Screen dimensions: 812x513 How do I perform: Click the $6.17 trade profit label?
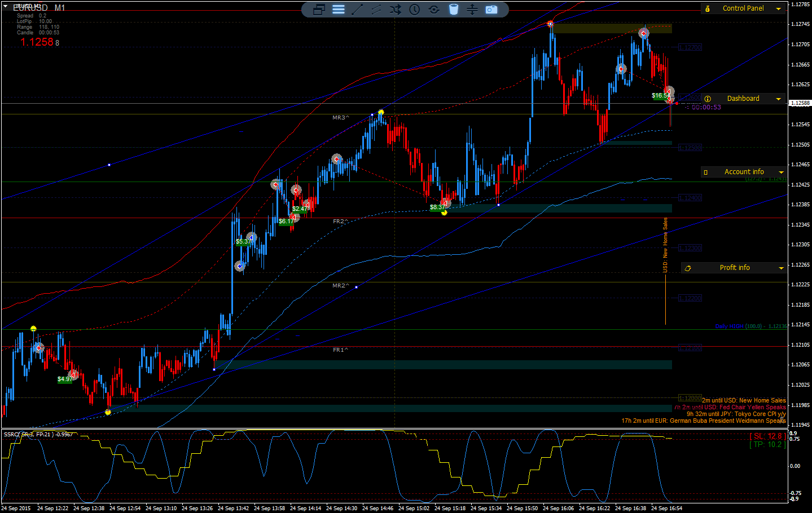pyautogui.click(x=286, y=222)
